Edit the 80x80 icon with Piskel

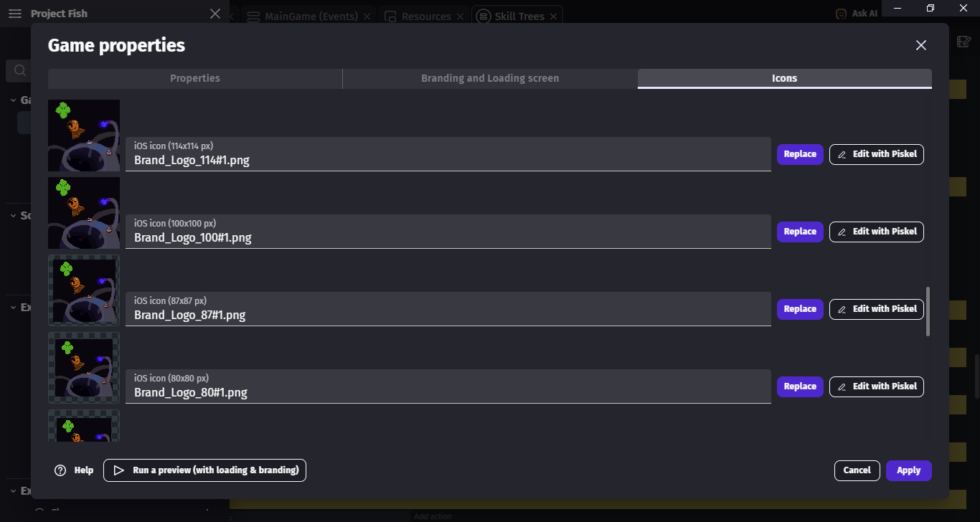[877, 386]
